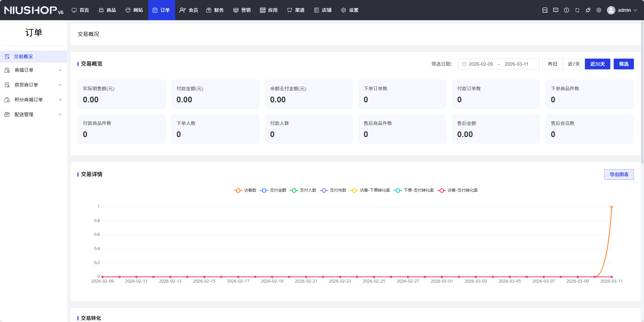Go to the 商品 top menu

point(107,10)
